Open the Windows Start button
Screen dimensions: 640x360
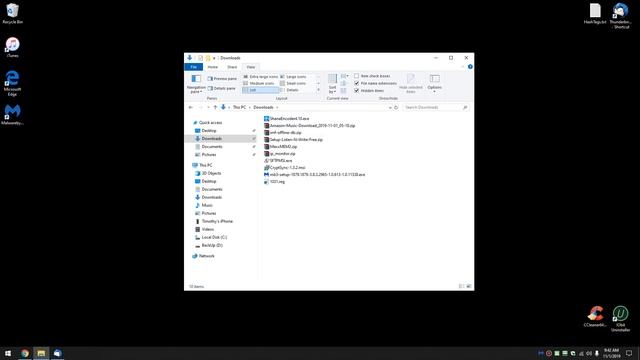[x=8, y=353]
